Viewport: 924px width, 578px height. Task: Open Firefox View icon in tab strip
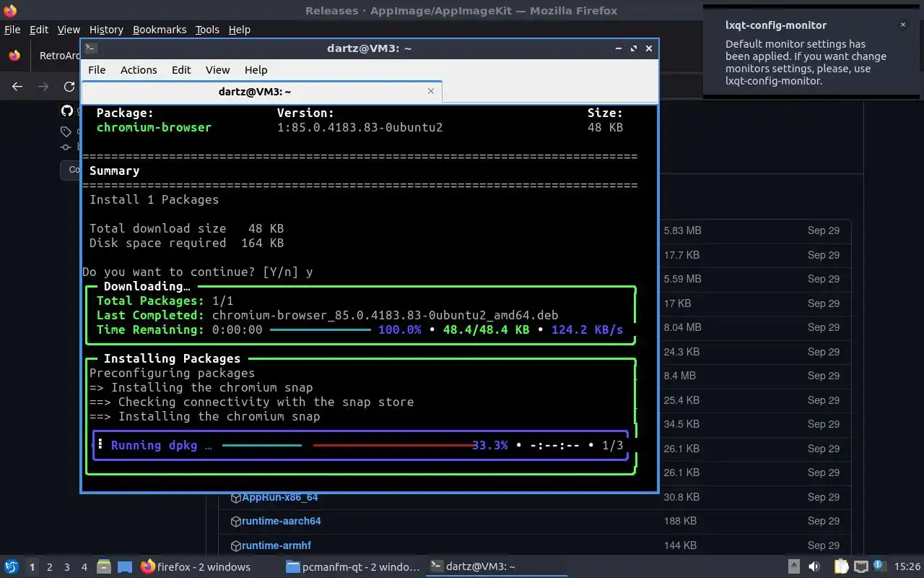(x=14, y=56)
